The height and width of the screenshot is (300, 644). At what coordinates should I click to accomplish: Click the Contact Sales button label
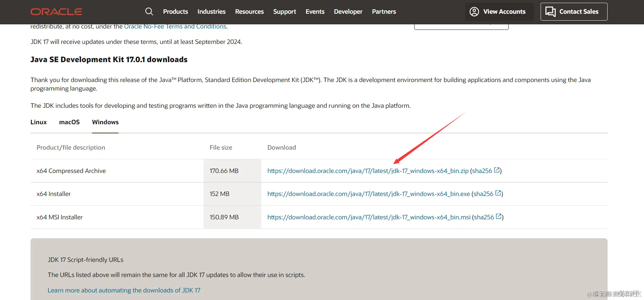[x=579, y=12]
